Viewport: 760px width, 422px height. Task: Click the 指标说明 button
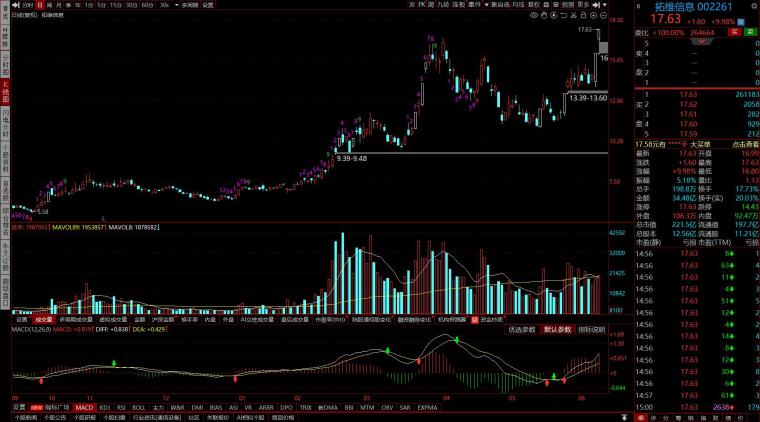(x=591, y=329)
